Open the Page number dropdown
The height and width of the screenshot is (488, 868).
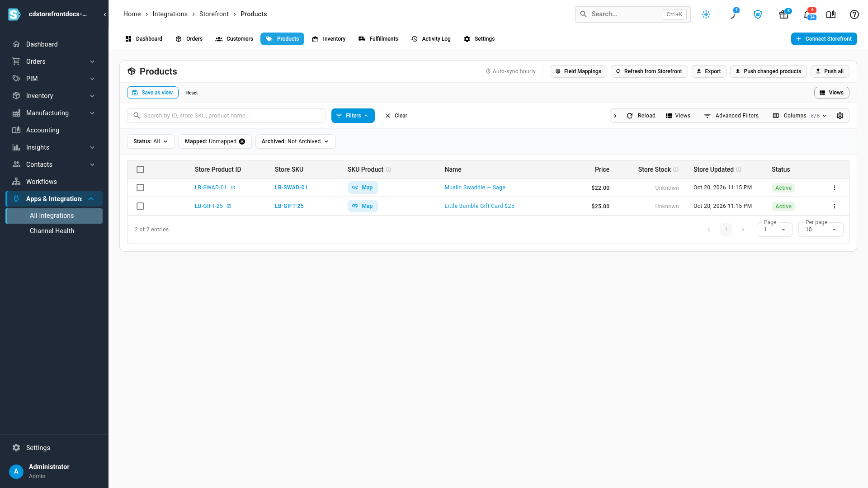[x=774, y=229]
